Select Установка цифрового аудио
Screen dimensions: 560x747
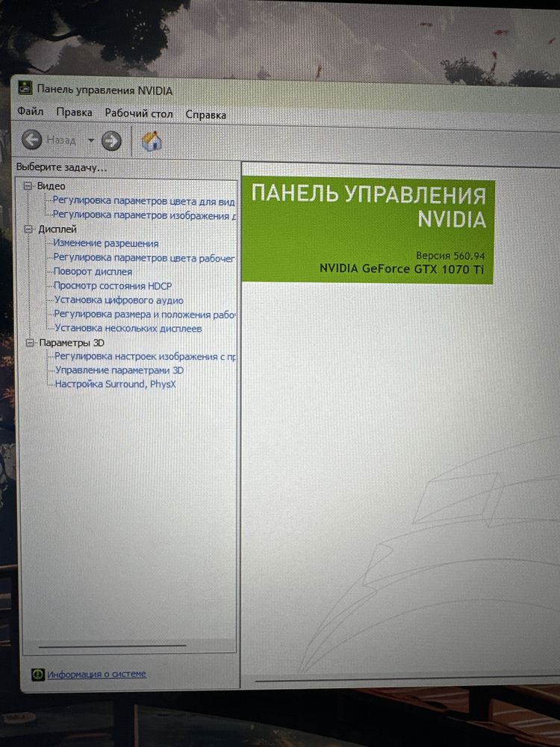tap(119, 300)
